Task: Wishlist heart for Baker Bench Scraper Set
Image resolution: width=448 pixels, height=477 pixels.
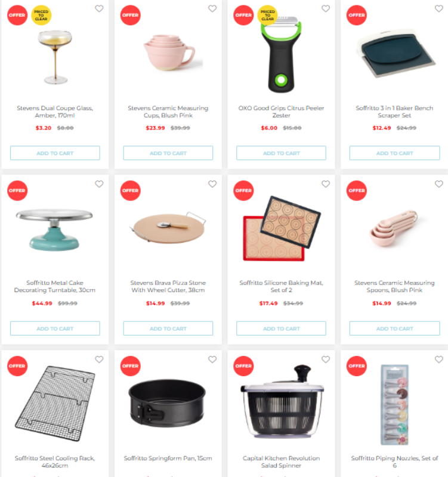Action: pos(438,8)
